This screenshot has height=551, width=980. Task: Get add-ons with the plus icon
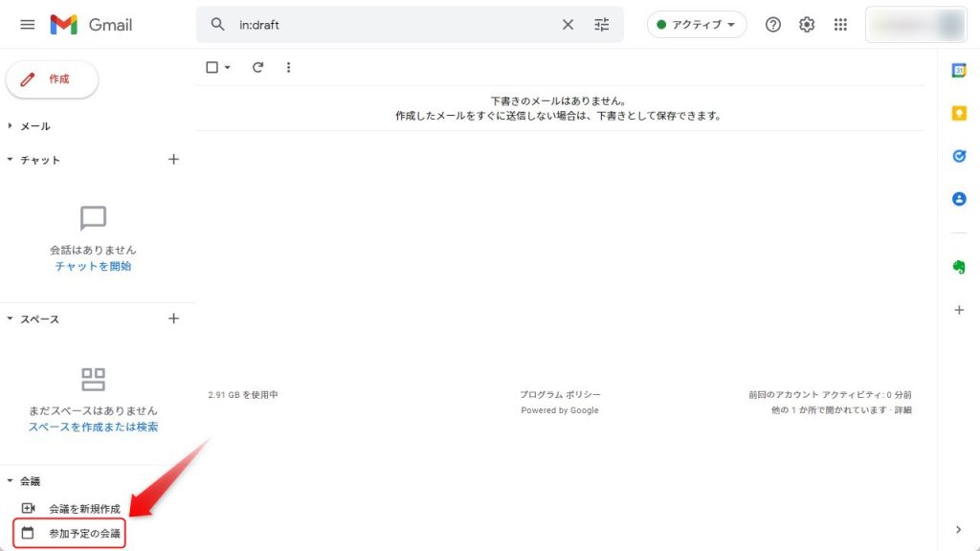click(x=959, y=310)
